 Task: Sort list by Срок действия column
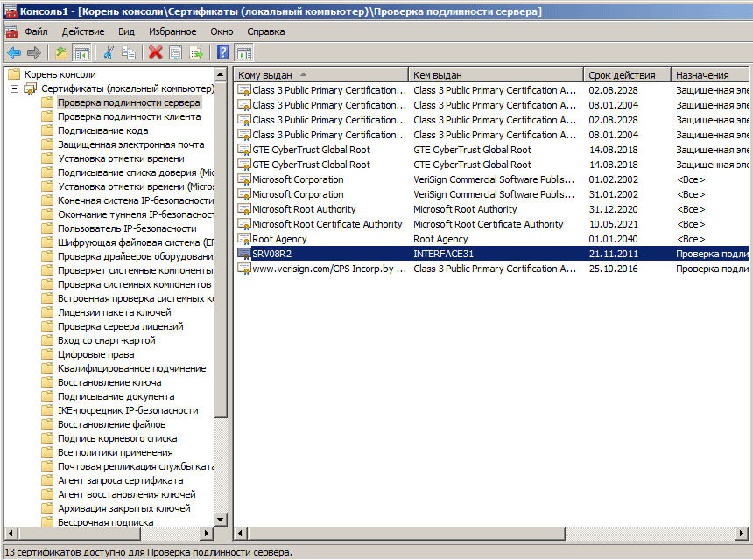click(x=626, y=75)
